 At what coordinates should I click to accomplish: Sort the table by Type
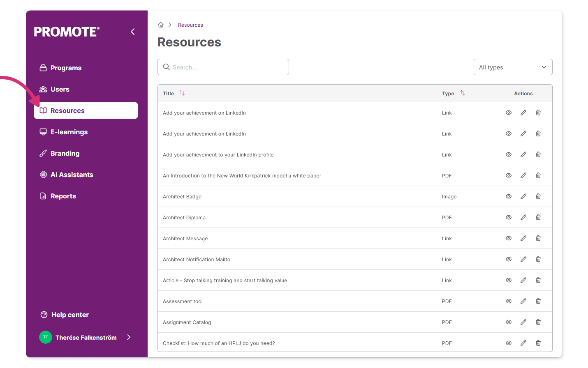[463, 93]
